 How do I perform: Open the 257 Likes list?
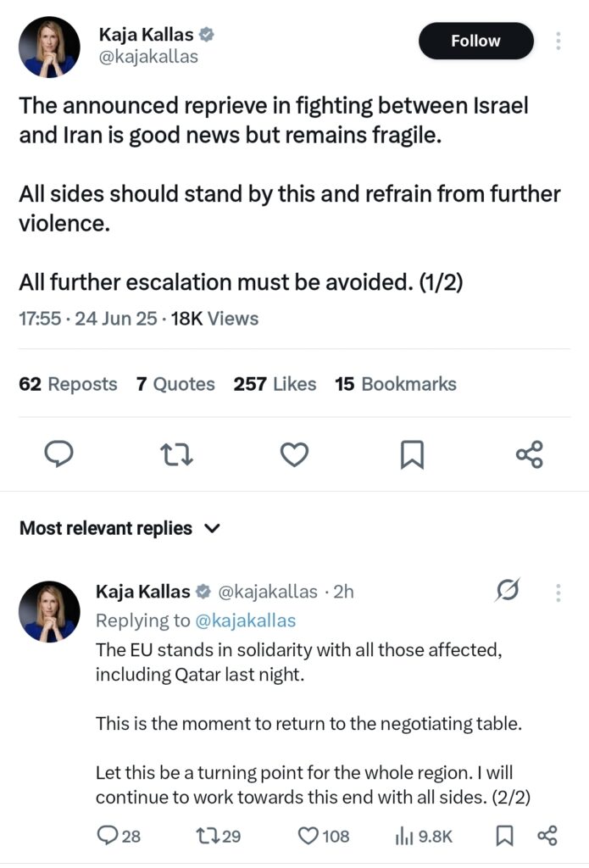click(275, 384)
